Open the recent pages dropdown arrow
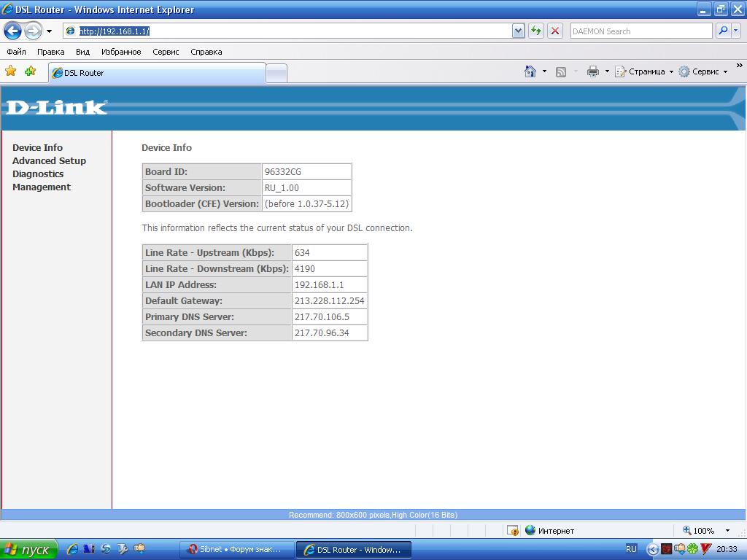Viewport: 747px width, 560px height. coord(49,31)
